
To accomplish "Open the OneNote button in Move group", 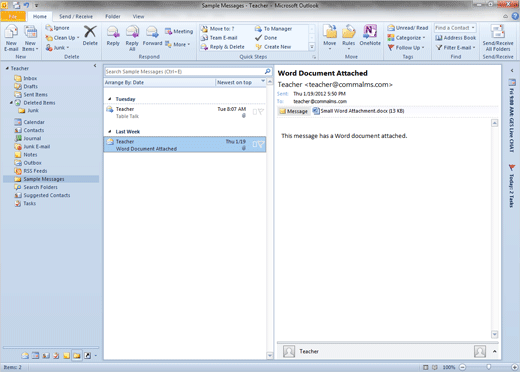I will tap(370, 36).
